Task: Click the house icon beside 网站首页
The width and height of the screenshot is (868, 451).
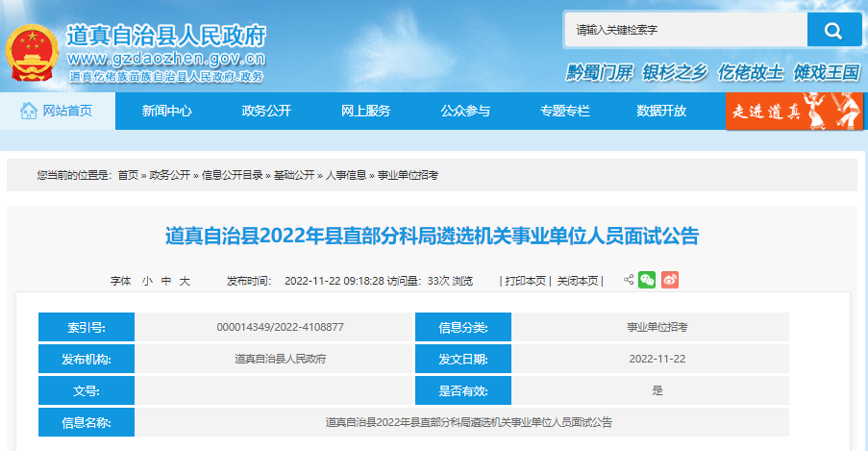Action: pos(28,111)
